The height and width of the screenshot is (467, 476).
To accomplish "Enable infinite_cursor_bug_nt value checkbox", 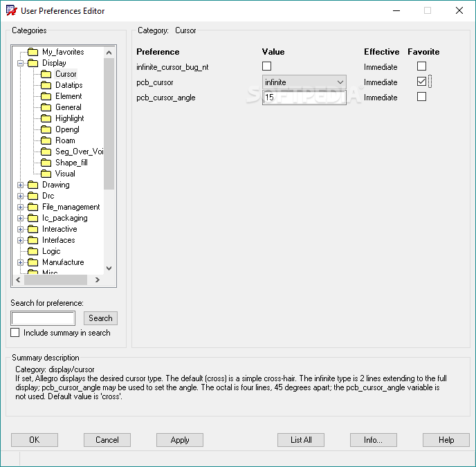I will (x=266, y=66).
